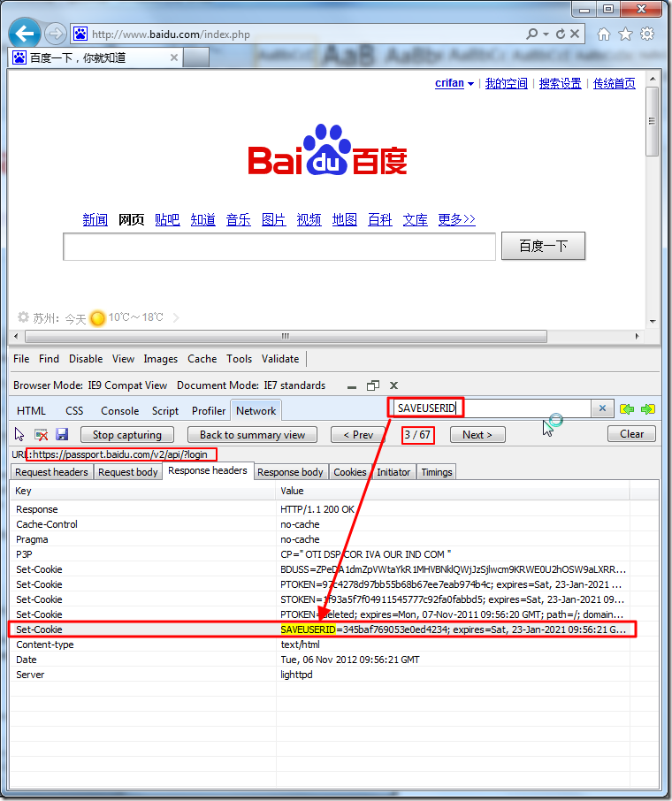672x801 pixels.
Task: Open the 我的空间 link
Action: coord(506,83)
